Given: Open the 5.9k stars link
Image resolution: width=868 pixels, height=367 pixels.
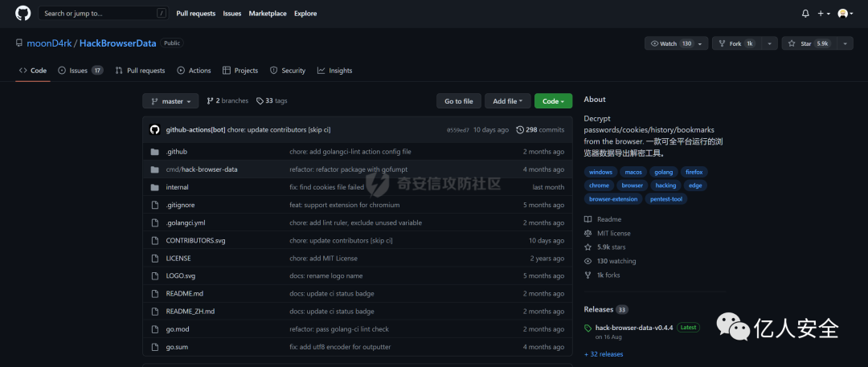Looking at the screenshot, I should [x=605, y=247].
